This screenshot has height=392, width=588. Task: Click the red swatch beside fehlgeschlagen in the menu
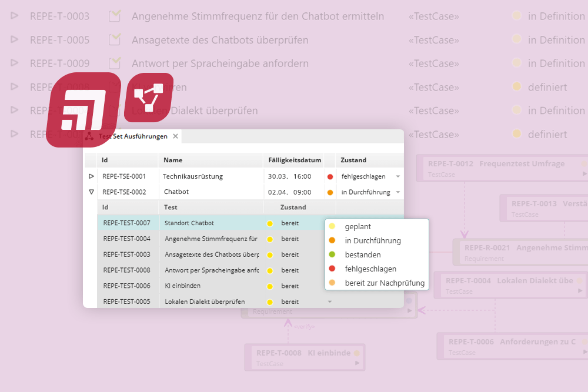[x=333, y=269]
